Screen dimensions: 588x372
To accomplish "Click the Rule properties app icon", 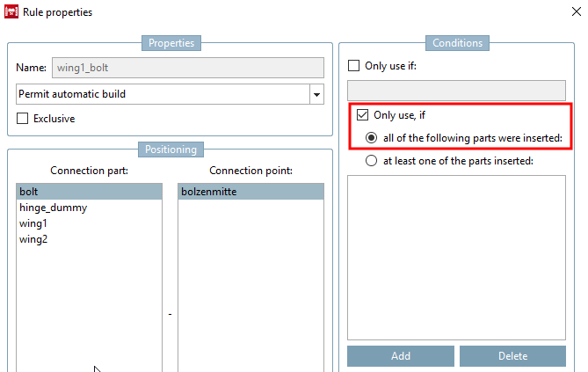I will [11, 12].
